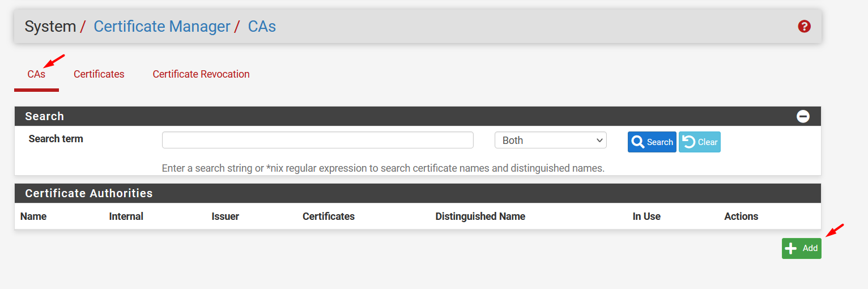This screenshot has width=868, height=289.
Task: Open the Certificate Revocation tab
Action: (x=201, y=74)
